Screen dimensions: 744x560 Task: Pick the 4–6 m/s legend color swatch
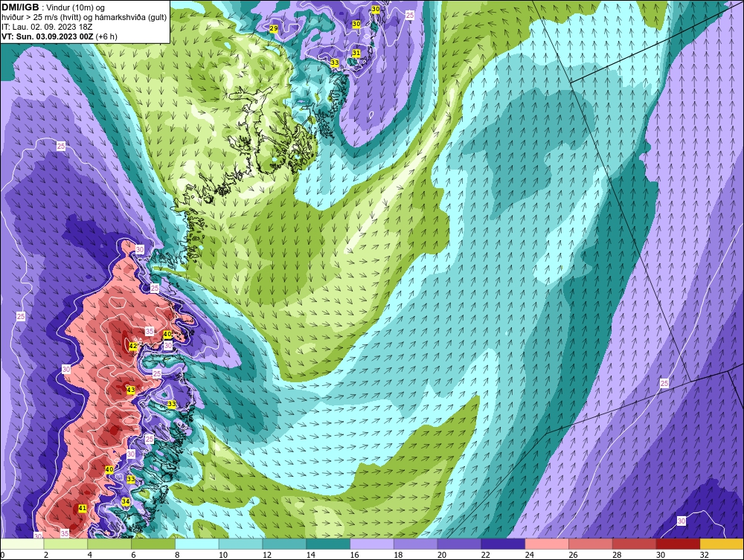tap(109, 544)
